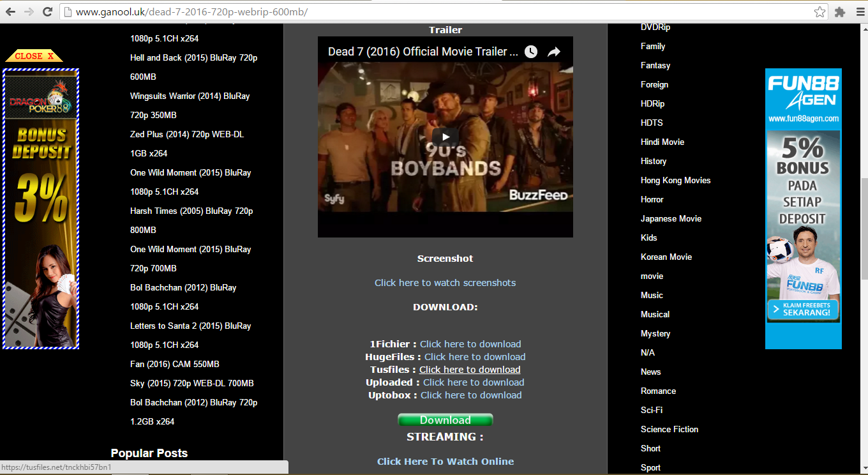Viewport: 868px width, 475px height.
Task: Select the Sport category
Action: point(651,467)
